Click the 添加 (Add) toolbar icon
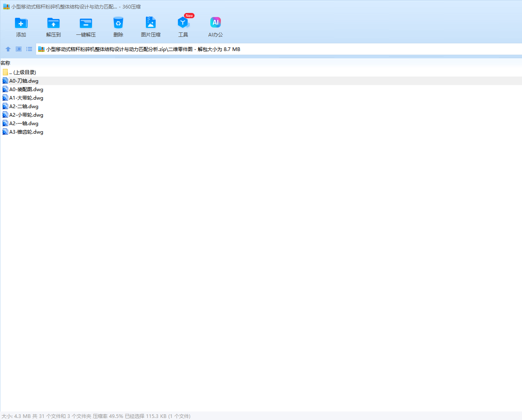This screenshot has height=420, width=522. tap(21, 23)
